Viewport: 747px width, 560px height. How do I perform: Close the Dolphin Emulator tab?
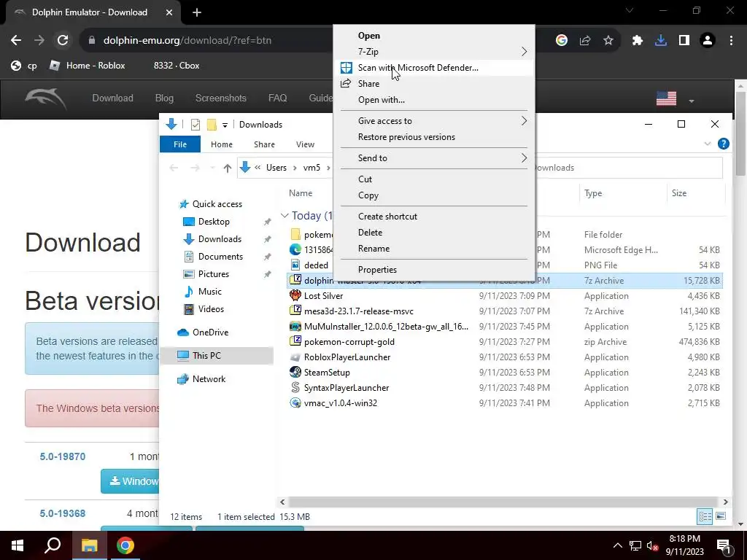coord(169,12)
